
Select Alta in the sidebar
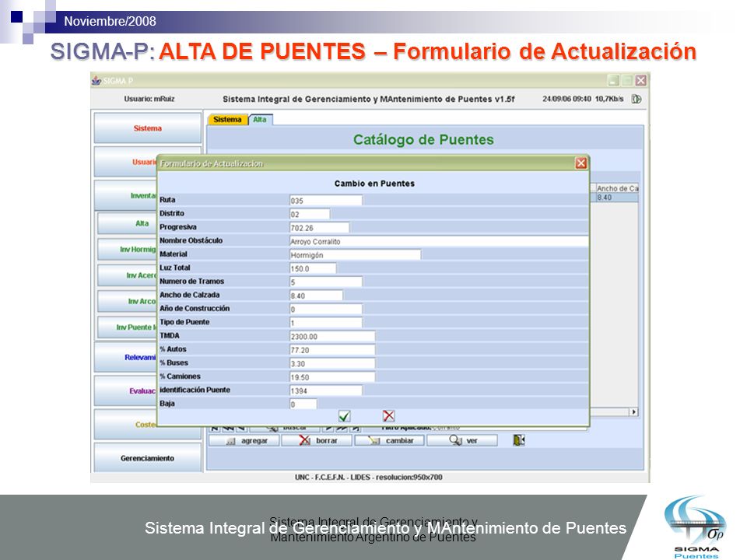tap(128, 223)
